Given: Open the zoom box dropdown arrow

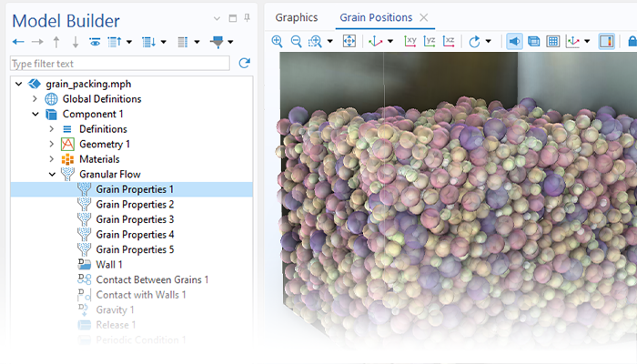Looking at the screenshot, I should (330, 42).
